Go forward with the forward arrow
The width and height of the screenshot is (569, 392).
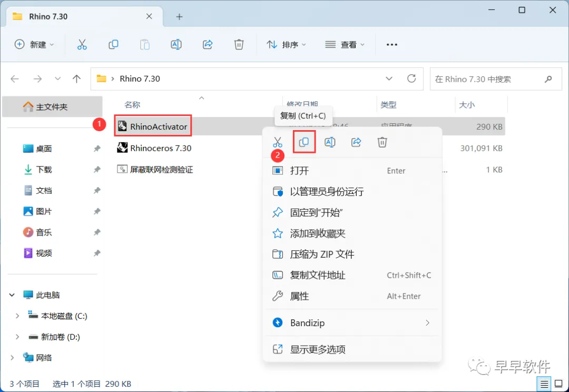tap(38, 79)
